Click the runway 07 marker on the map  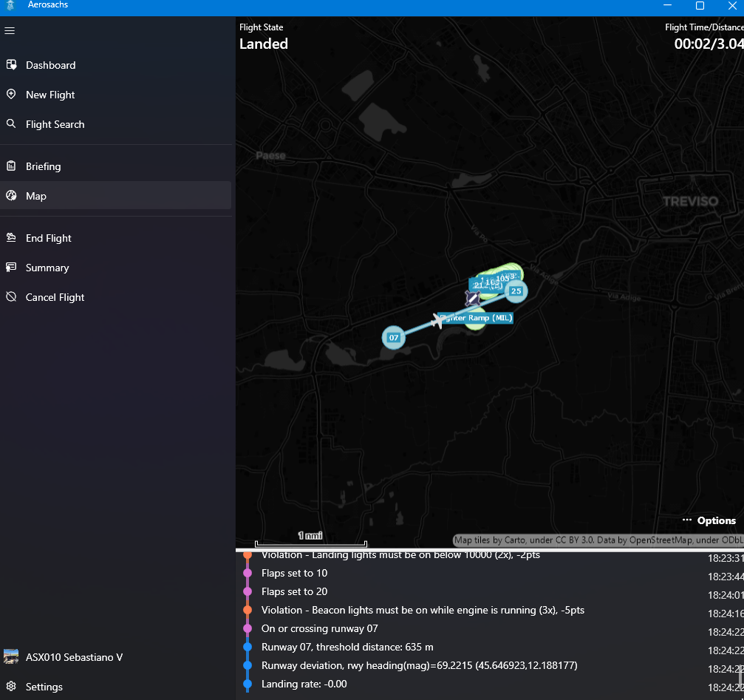click(x=393, y=338)
